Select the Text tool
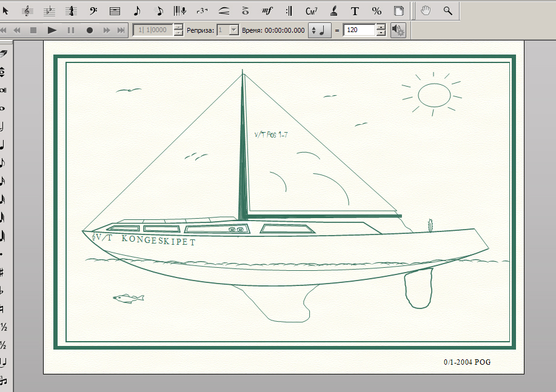This screenshot has width=556, height=392. pyautogui.click(x=355, y=10)
